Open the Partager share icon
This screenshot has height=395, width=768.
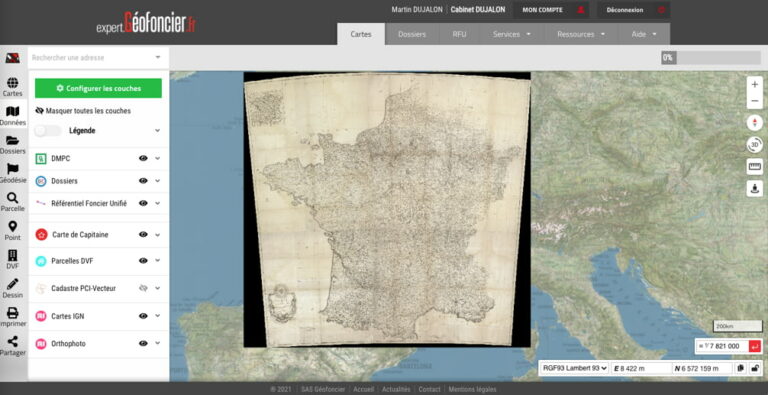pyautogui.click(x=13, y=341)
